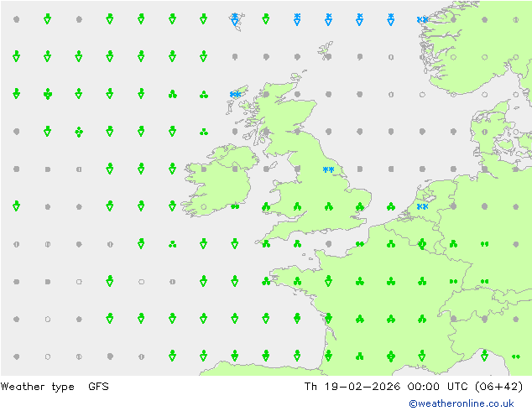
Task: Click the grey cloud dot in the English Channel
Action: tap(328, 244)
